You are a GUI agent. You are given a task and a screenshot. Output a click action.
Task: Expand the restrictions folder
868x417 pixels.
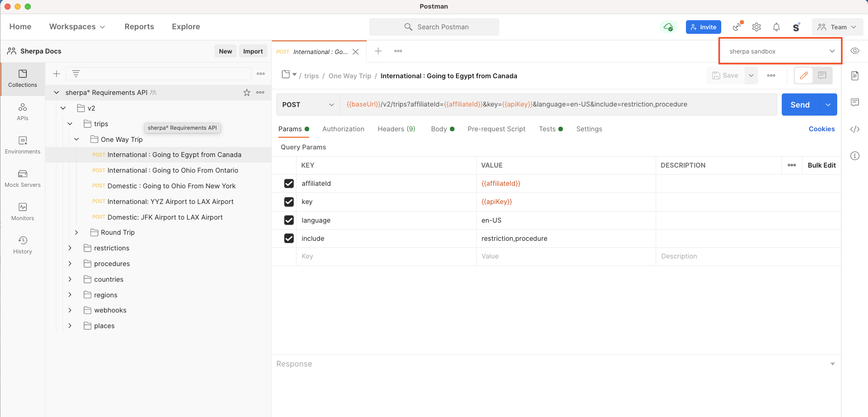click(x=70, y=248)
